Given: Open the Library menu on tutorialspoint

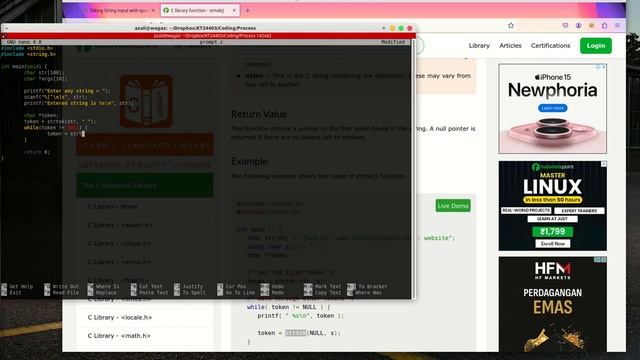Looking at the screenshot, I should tap(479, 45).
